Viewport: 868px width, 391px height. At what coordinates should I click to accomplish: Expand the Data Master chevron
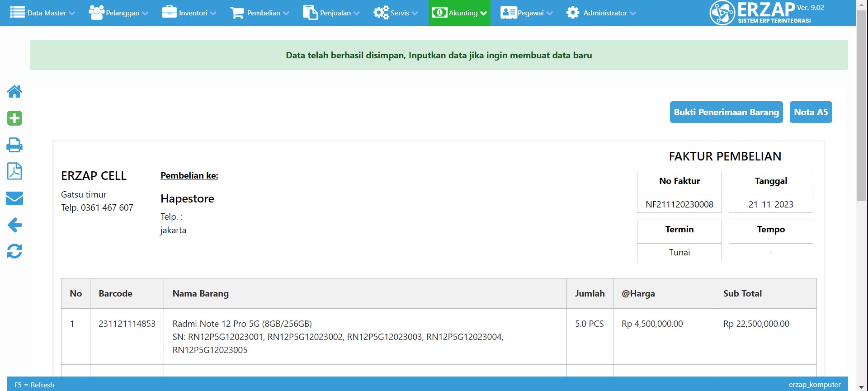pos(71,13)
